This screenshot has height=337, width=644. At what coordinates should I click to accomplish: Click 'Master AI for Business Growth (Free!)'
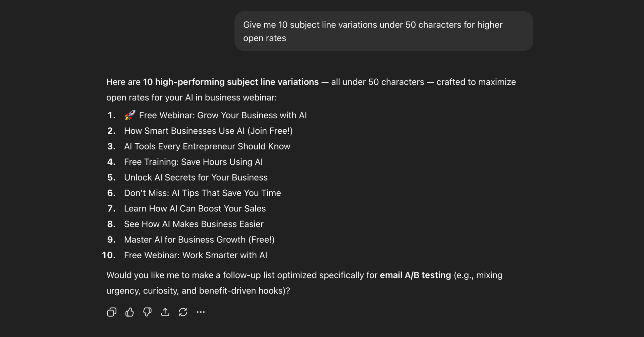[x=199, y=239]
